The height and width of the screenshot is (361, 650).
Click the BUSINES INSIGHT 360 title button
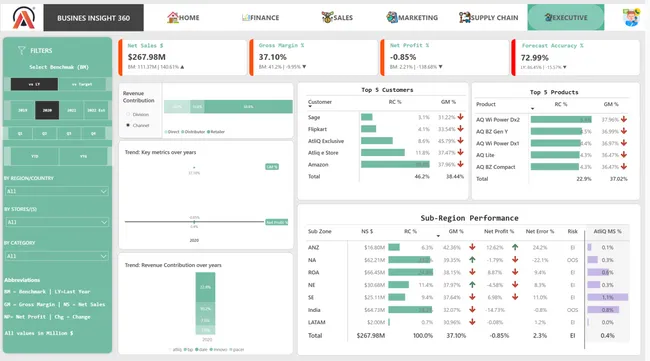click(94, 18)
